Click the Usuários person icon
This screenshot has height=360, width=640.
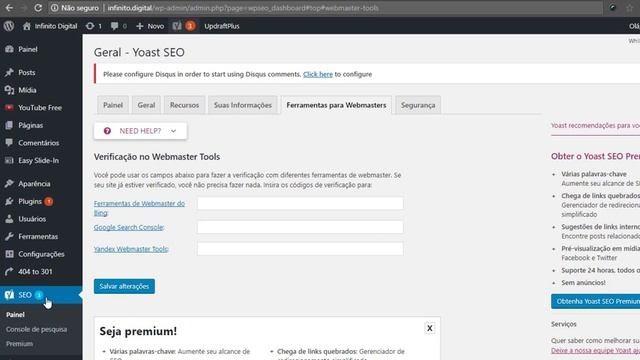[x=9, y=219]
